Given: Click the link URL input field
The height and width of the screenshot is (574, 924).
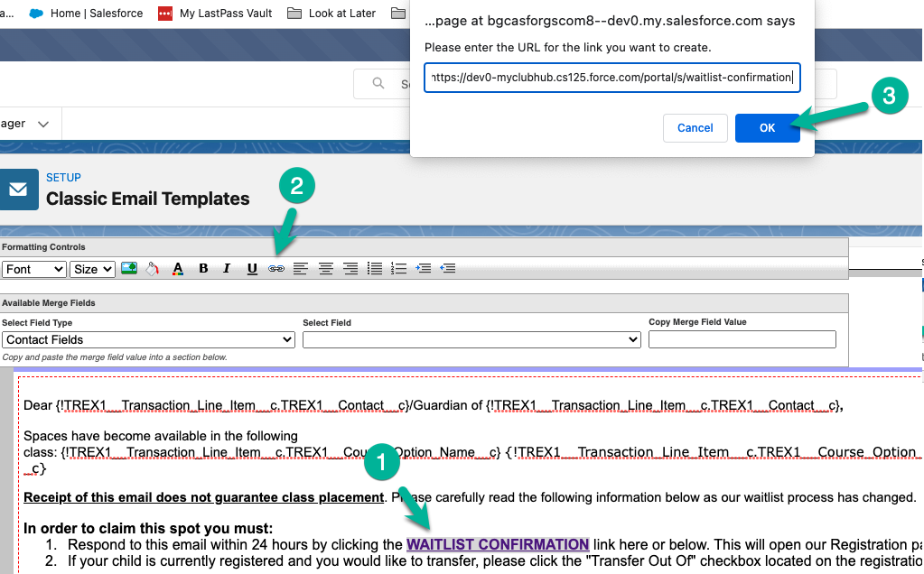Looking at the screenshot, I should click(x=611, y=78).
